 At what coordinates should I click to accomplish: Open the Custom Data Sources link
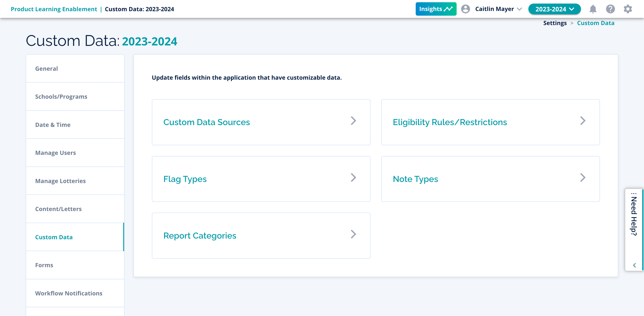tap(206, 122)
